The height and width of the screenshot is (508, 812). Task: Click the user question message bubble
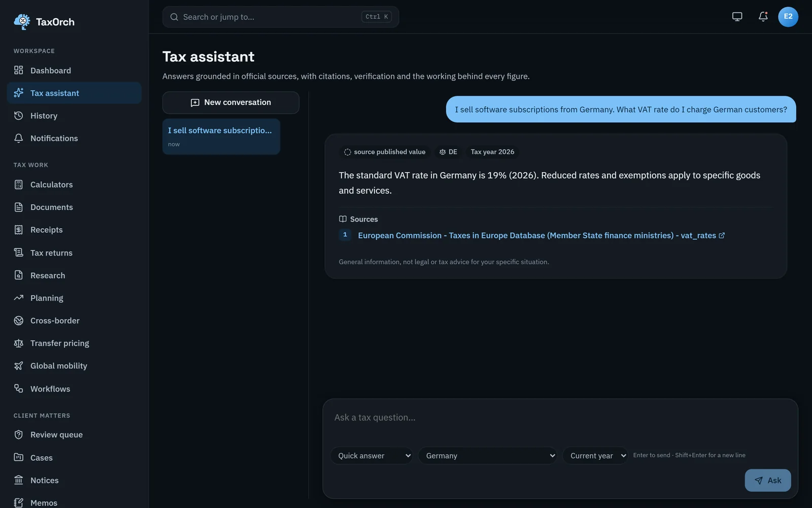pos(621,109)
